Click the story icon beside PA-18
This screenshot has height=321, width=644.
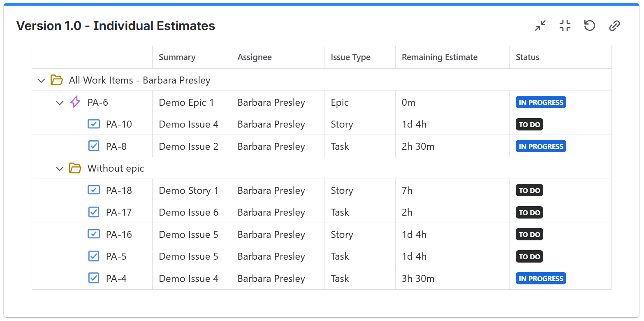(x=94, y=190)
